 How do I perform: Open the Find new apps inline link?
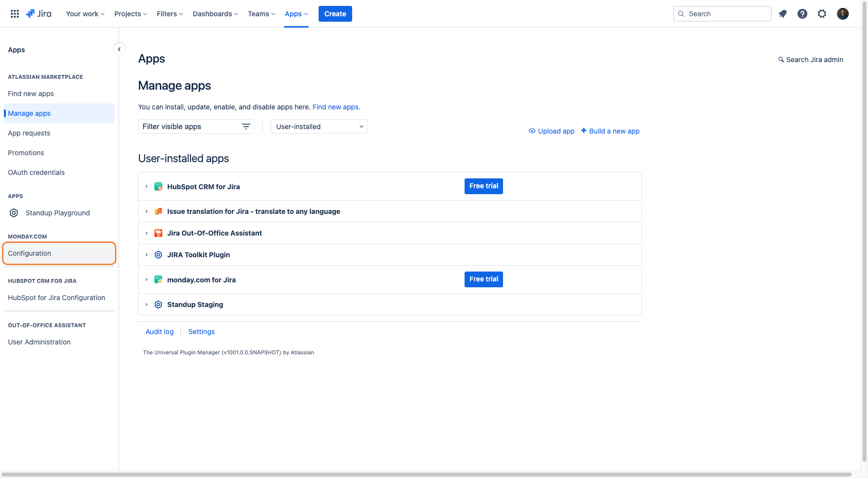pyautogui.click(x=336, y=107)
